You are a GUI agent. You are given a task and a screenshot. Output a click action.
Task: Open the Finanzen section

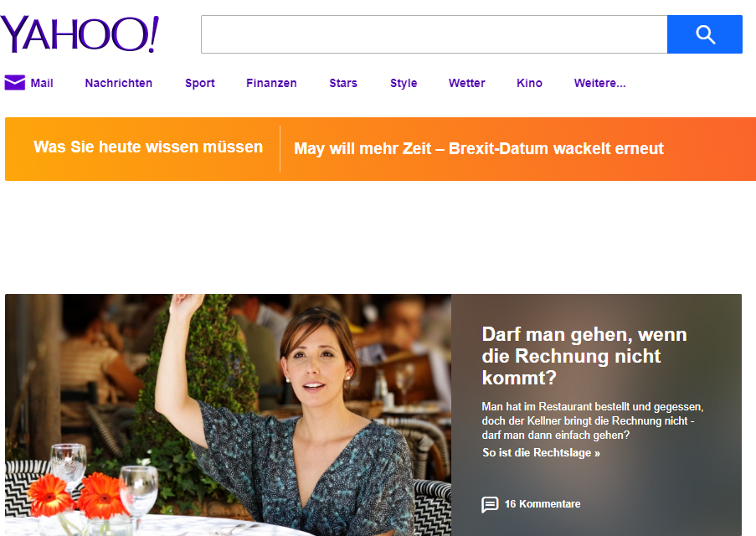[x=271, y=83]
